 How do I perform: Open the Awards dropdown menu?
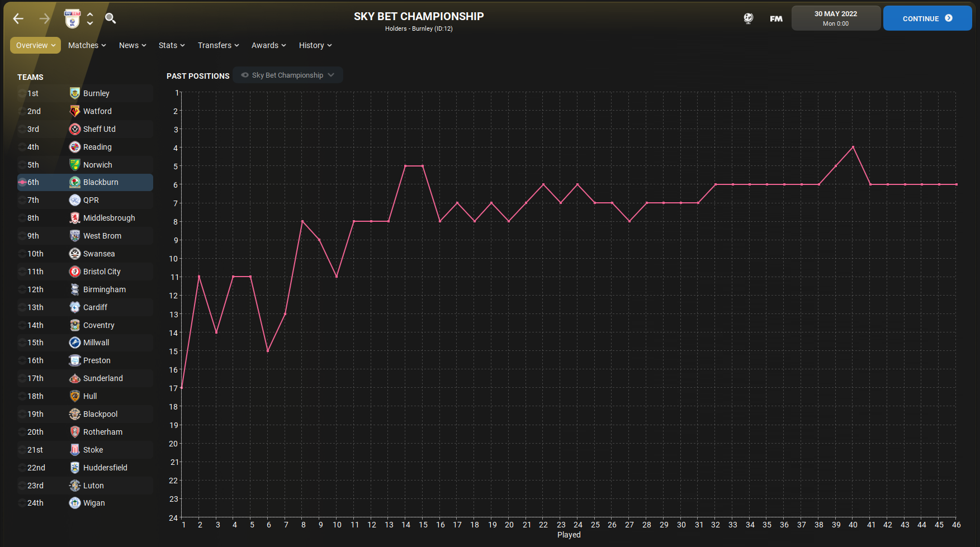click(x=268, y=45)
